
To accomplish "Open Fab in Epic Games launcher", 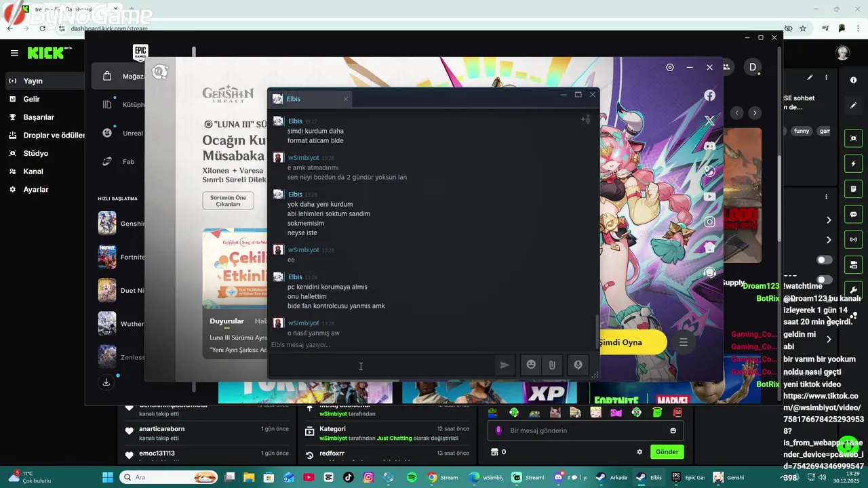I will [x=119, y=162].
